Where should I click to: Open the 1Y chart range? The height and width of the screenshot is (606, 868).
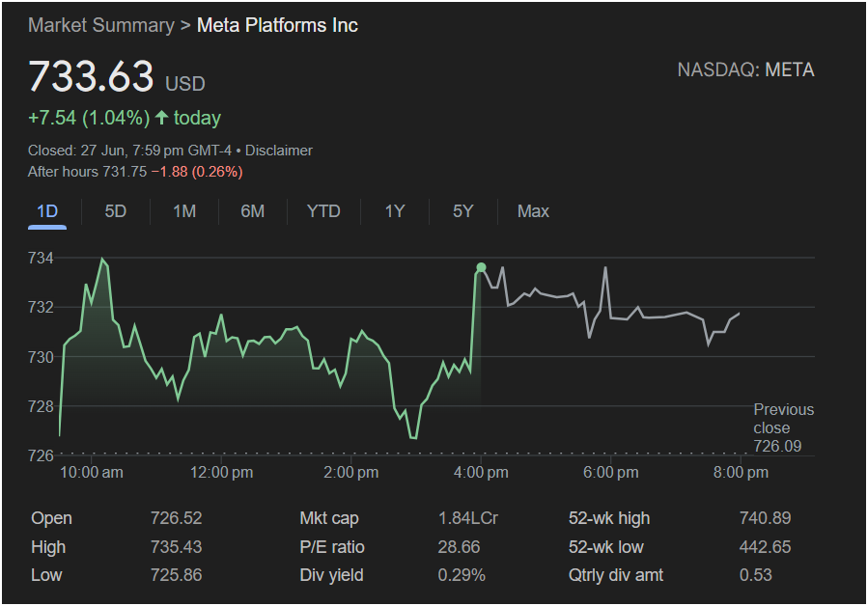click(395, 211)
